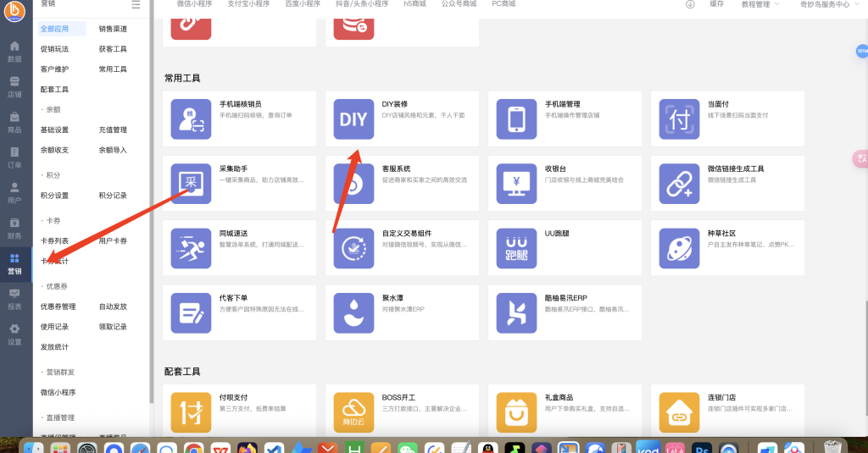
Task: Expand the 教程管理 dropdown
Action: (x=760, y=4)
